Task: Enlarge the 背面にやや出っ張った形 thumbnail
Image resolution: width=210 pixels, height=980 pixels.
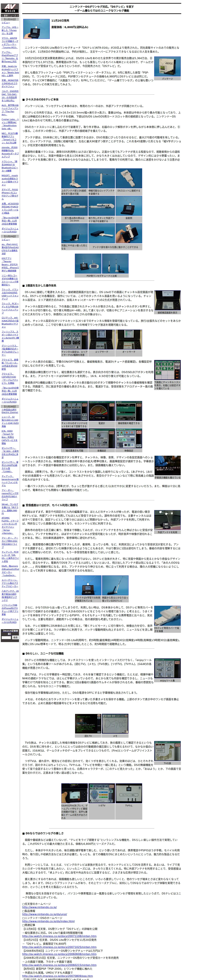Action: click(75, 234)
